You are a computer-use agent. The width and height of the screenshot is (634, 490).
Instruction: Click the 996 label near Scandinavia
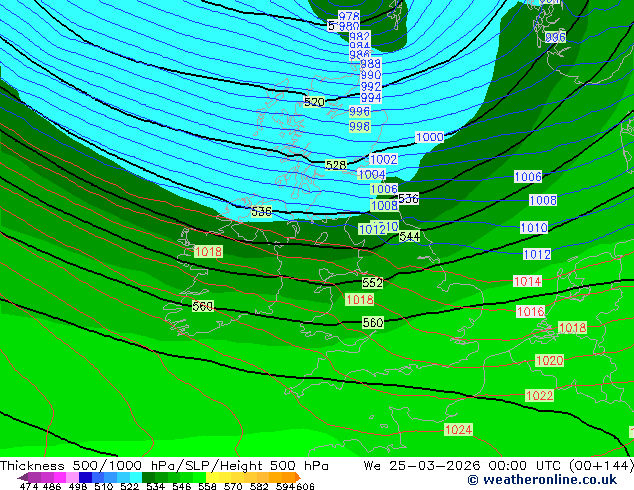point(555,37)
